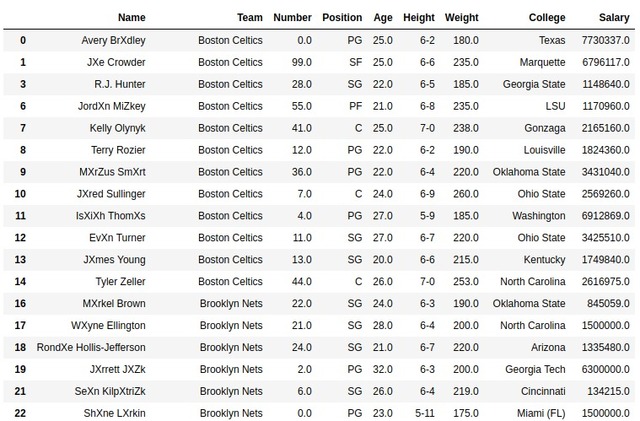Click the Position column header

(x=342, y=17)
